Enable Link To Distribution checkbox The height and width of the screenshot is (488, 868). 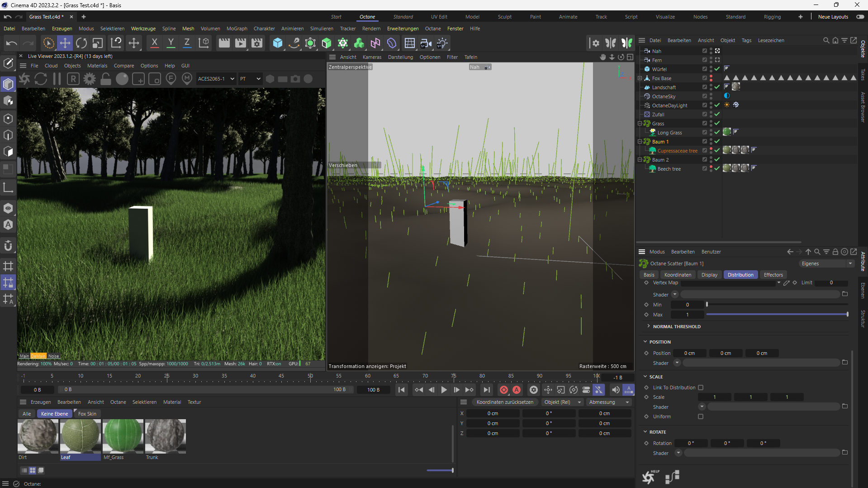(701, 388)
